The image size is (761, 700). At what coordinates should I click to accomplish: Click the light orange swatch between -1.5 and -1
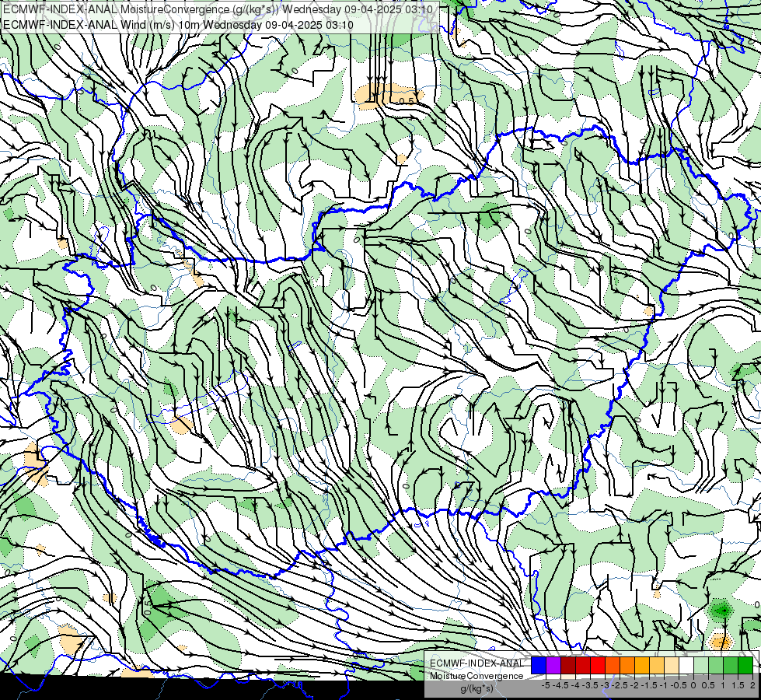657,666
